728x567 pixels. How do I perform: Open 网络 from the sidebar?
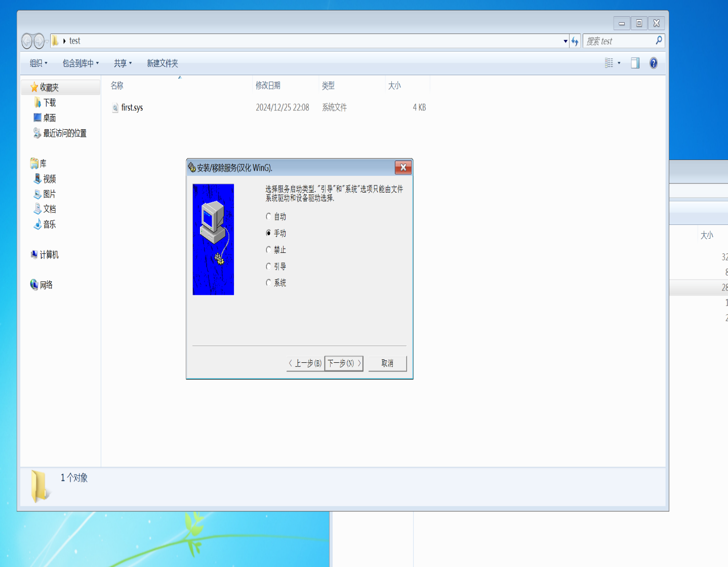pyautogui.click(x=47, y=284)
